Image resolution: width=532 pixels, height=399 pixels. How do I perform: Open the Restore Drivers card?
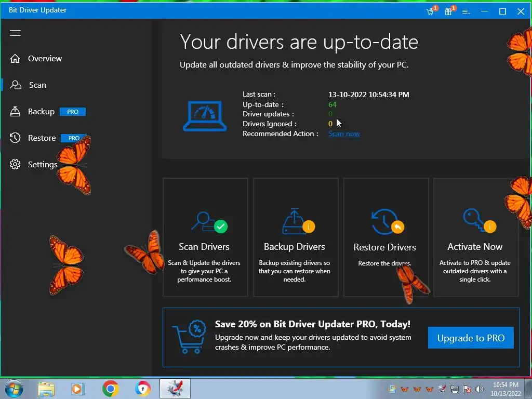[x=386, y=237]
